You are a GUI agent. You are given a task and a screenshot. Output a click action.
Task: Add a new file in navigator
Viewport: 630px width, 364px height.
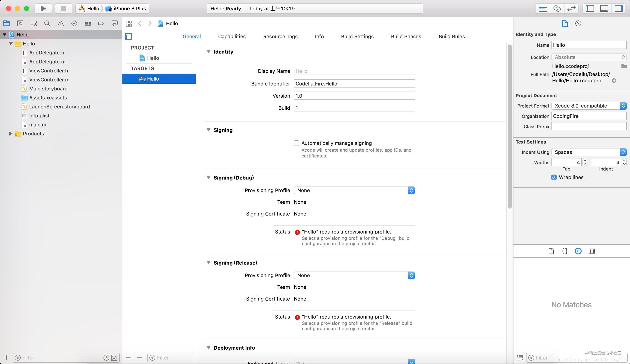(x=7, y=358)
